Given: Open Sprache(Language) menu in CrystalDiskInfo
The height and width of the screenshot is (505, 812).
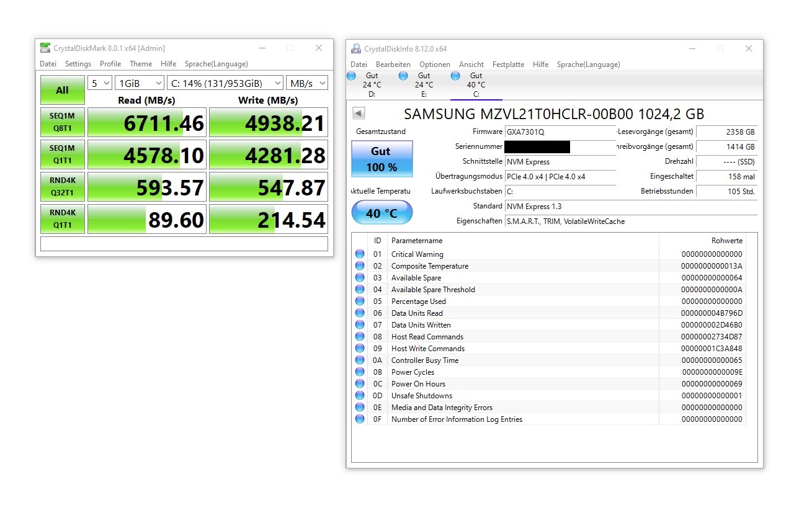Looking at the screenshot, I should click(x=589, y=65).
